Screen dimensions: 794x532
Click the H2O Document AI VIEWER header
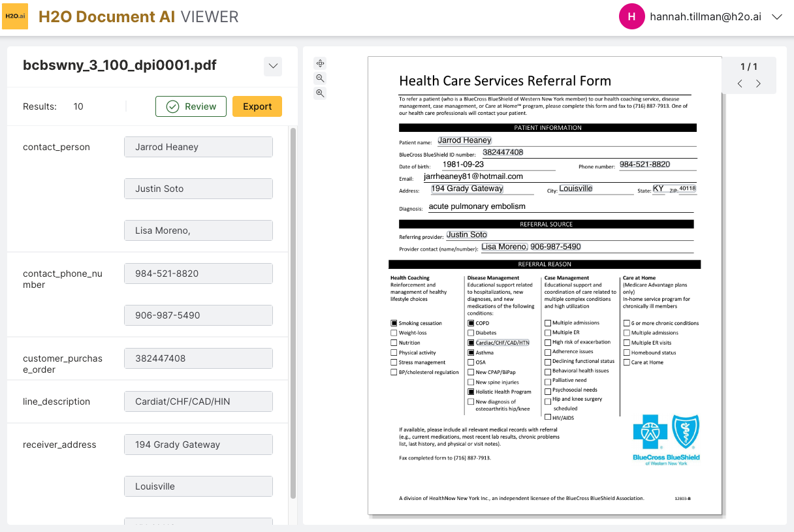pyautogui.click(x=138, y=16)
